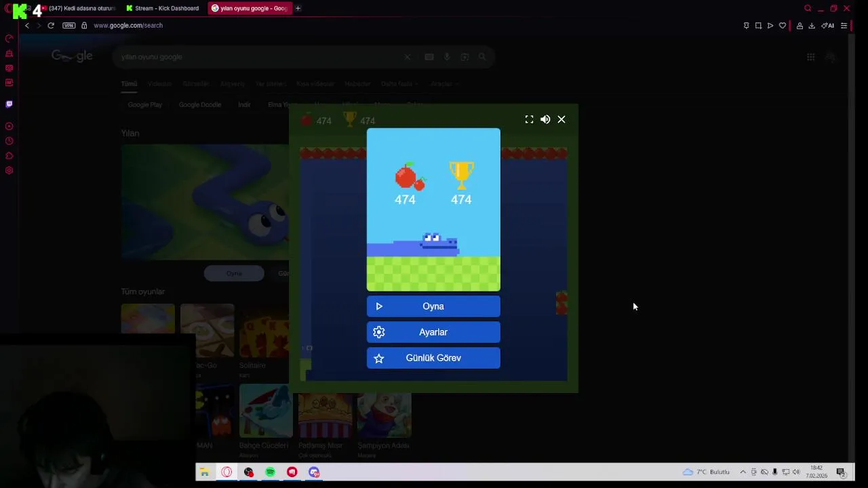Go back to previous page
Viewport: 868px width, 488px height.
[x=27, y=25]
